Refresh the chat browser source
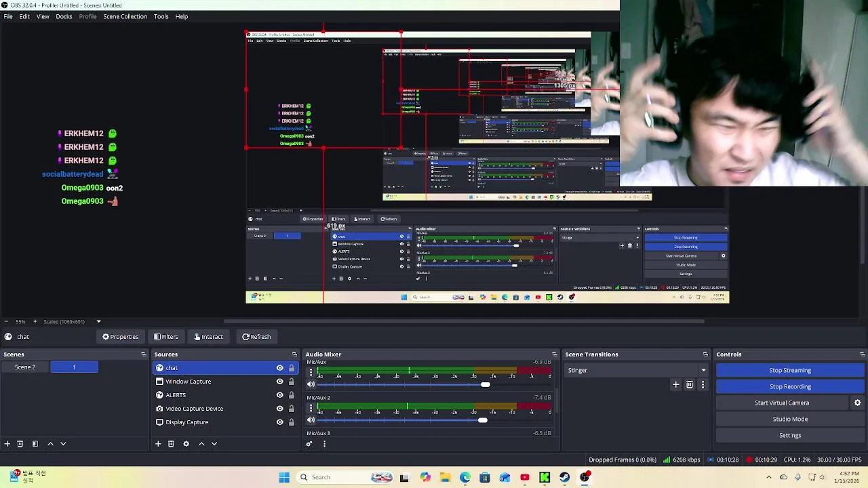 pyautogui.click(x=256, y=337)
